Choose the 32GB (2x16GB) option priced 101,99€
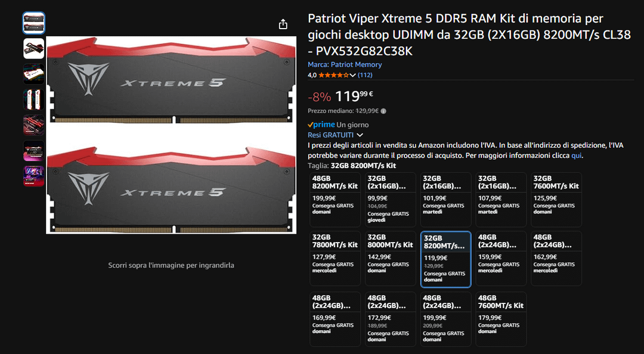The height and width of the screenshot is (354, 644). tap(445, 200)
